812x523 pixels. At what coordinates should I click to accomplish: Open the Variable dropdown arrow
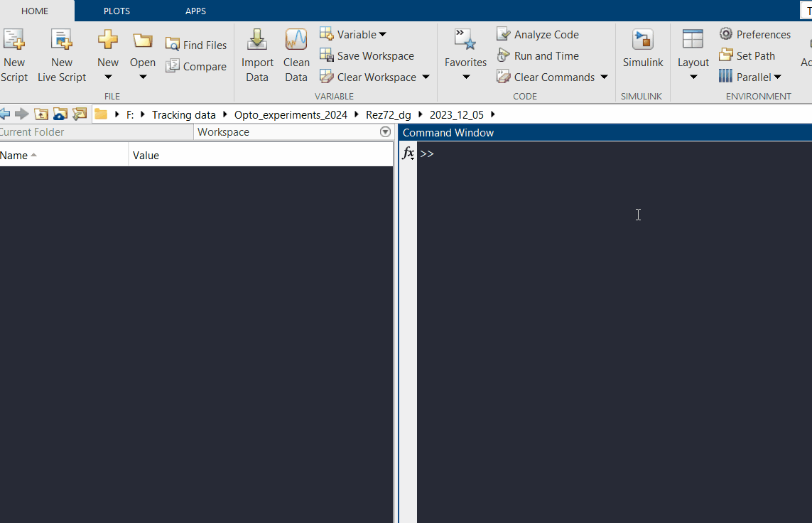point(383,34)
